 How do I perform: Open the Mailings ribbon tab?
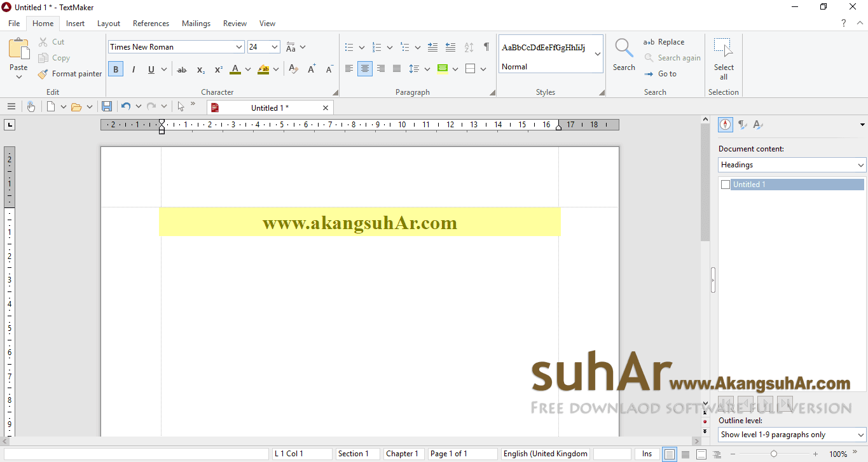[196, 24]
